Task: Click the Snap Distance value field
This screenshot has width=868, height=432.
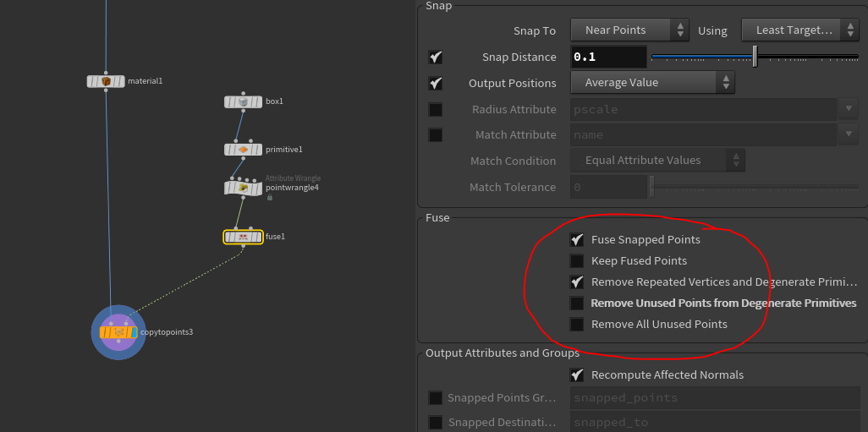Action: 608,57
